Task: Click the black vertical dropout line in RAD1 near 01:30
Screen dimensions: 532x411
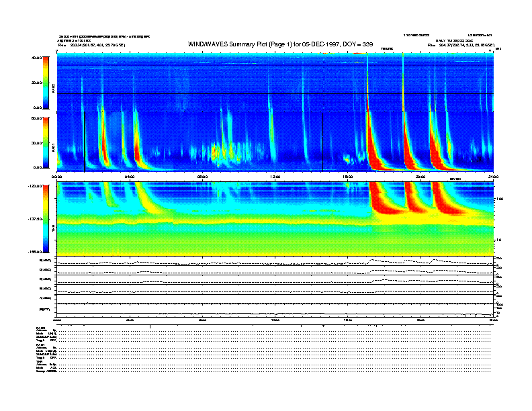Action: point(85,142)
